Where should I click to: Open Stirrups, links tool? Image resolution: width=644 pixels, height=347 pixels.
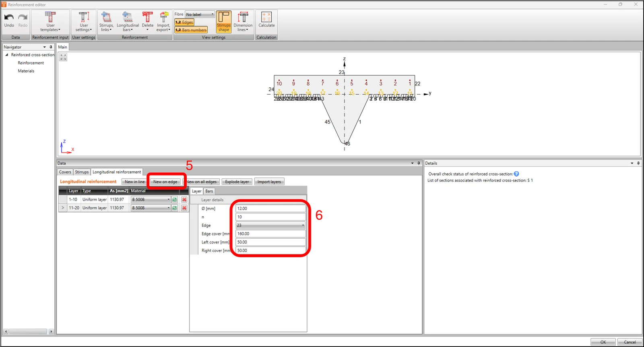pyautogui.click(x=106, y=22)
